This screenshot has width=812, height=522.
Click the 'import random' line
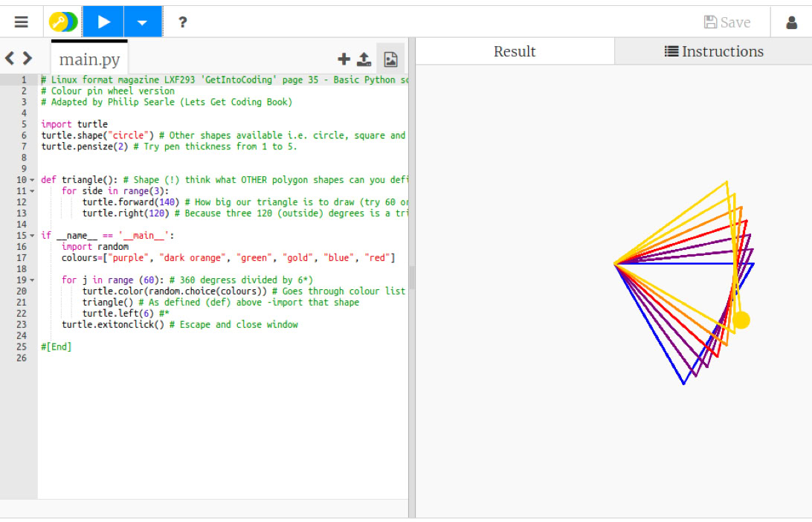[x=94, y=247]
